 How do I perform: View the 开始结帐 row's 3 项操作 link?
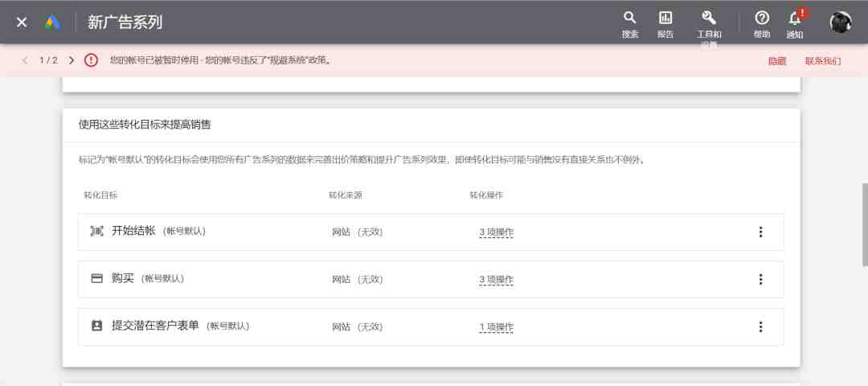point(497,232)
